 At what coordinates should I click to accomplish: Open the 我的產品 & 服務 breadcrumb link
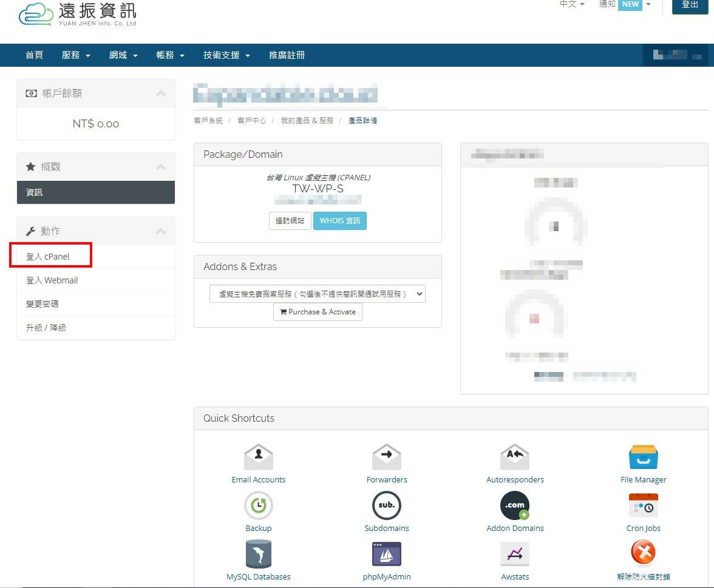pyautogui.click(x=307, y=121)
